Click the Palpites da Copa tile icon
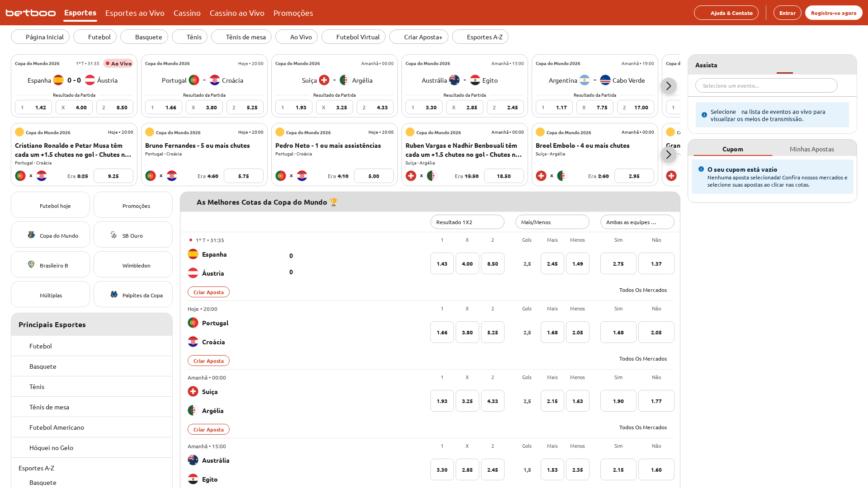The width and height of the screenshot is (868, 488). (x=114, y=294)
